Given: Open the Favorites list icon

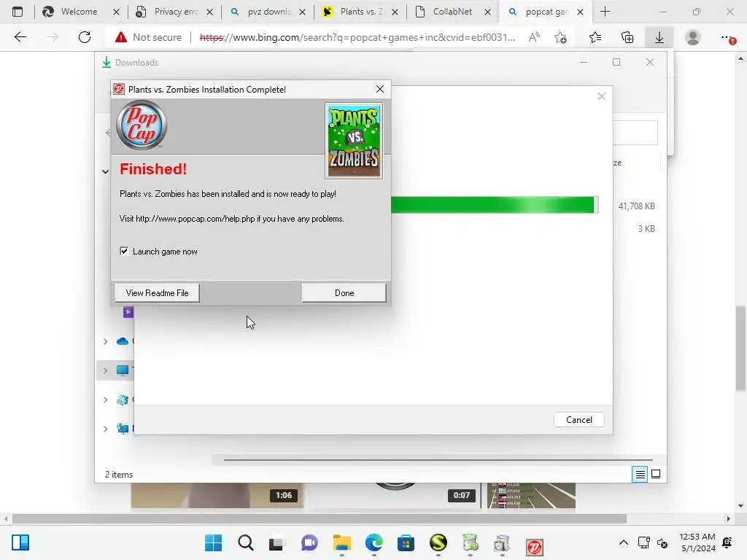Looking at the screenshot, I should 595,37.
